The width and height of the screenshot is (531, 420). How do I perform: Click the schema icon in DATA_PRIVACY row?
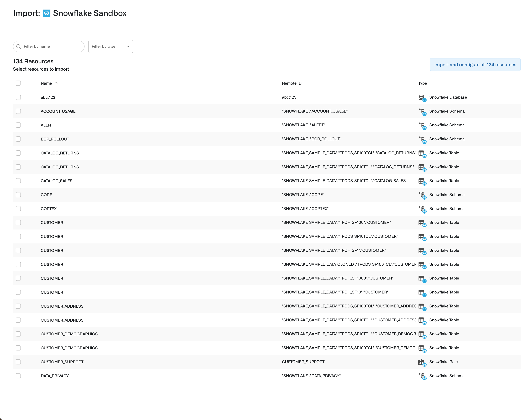[x=422, y=376]
